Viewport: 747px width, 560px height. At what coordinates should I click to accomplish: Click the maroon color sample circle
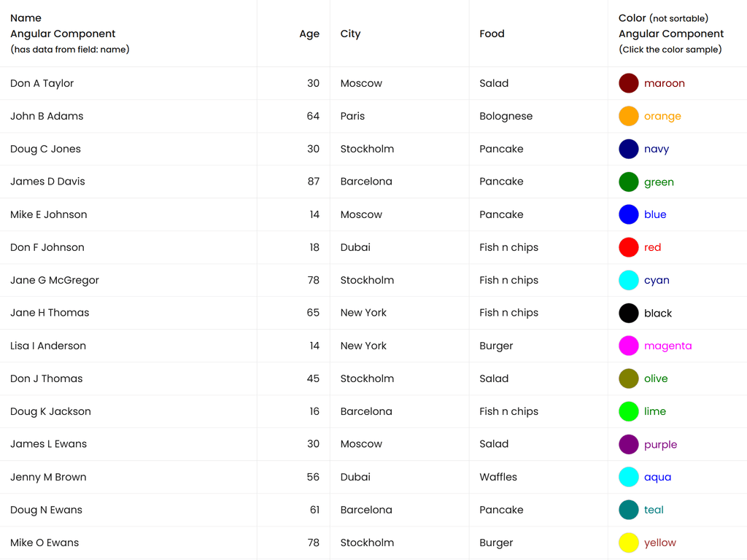629,83
